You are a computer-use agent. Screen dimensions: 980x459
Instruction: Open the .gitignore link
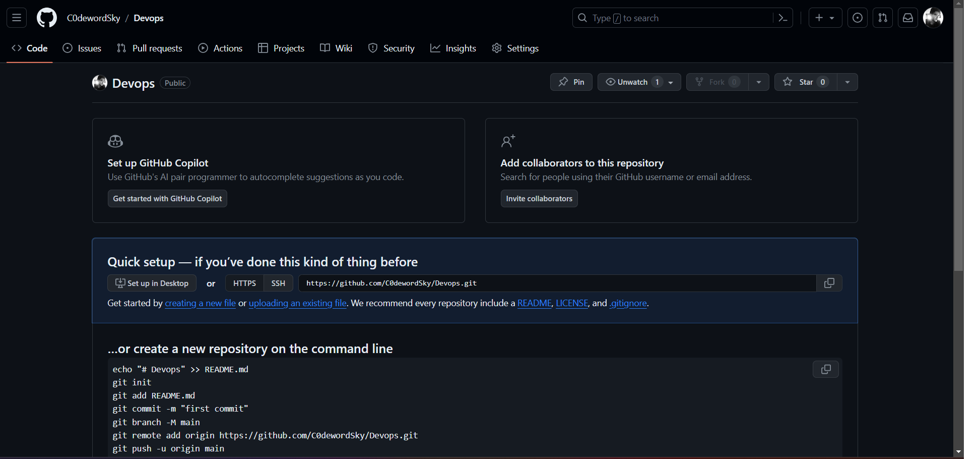pos(628,303)
